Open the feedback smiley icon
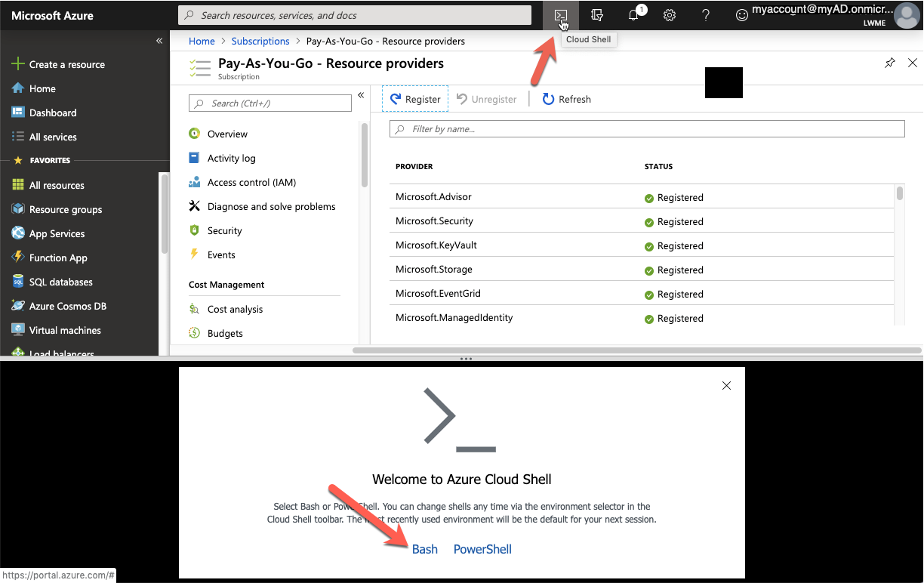This screenshot has width=924, height=583. click(x=741, y=15)
